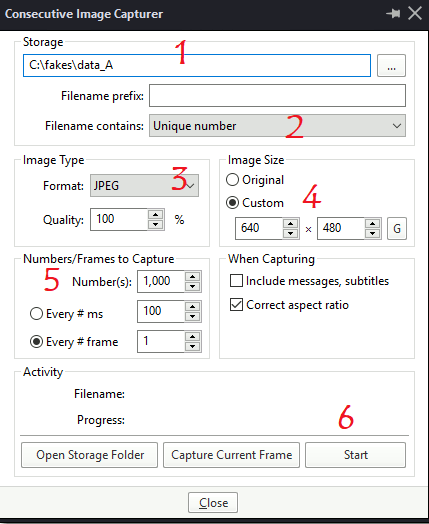Image resolution: width=429 pixels, height=524 pixels.
Task: Select the Every # ms option
Action: (x=36, y=314)
